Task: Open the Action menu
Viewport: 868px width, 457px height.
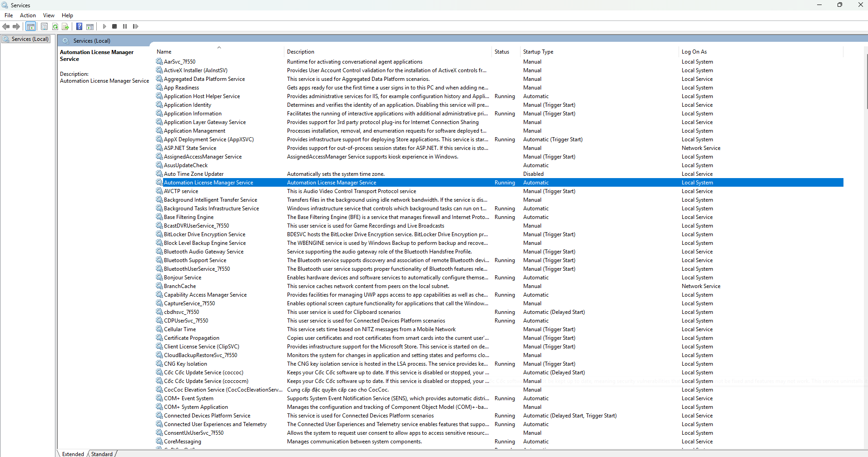Action: (x=28, y=15)
